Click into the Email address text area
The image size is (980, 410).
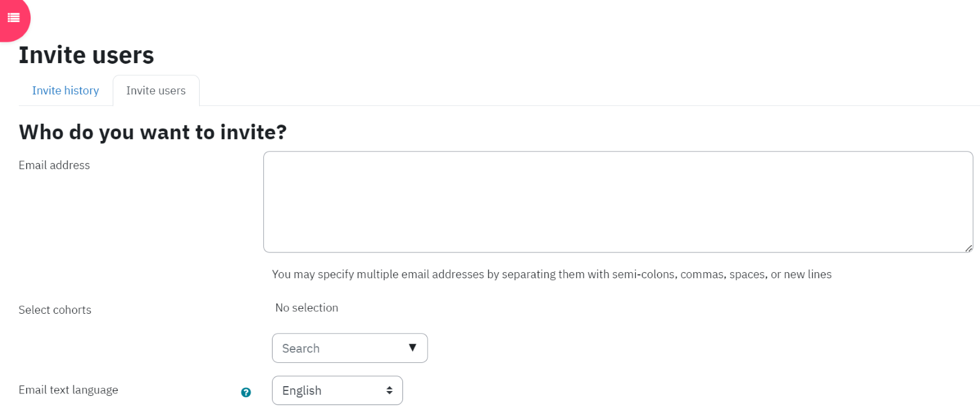618,202
